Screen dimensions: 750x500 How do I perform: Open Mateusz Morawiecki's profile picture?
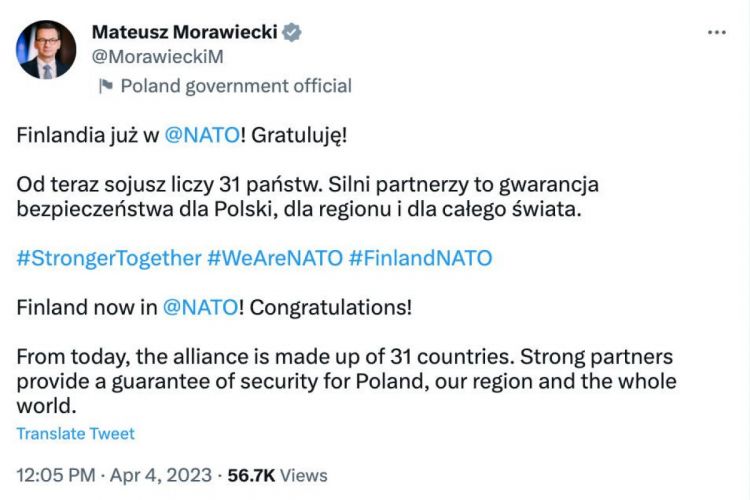coord(46,49)
